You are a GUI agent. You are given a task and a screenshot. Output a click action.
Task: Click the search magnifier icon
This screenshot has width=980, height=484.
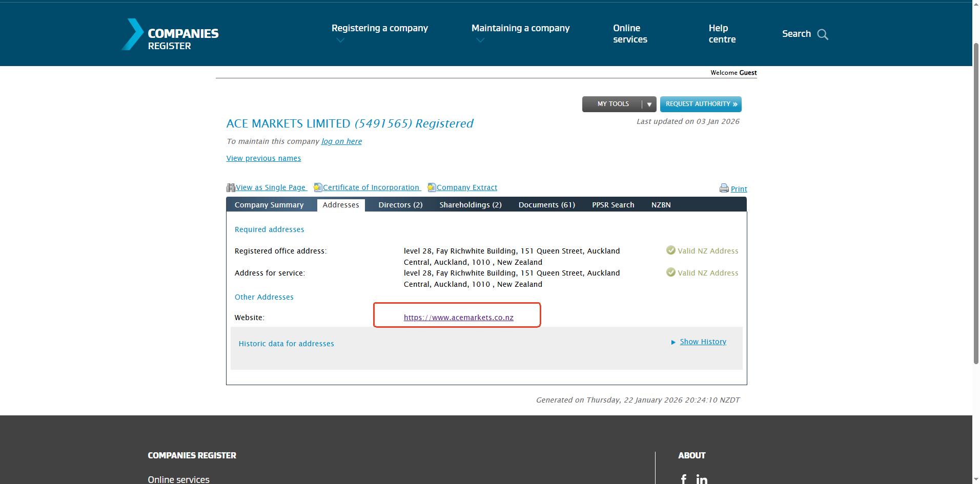point(823,34)
